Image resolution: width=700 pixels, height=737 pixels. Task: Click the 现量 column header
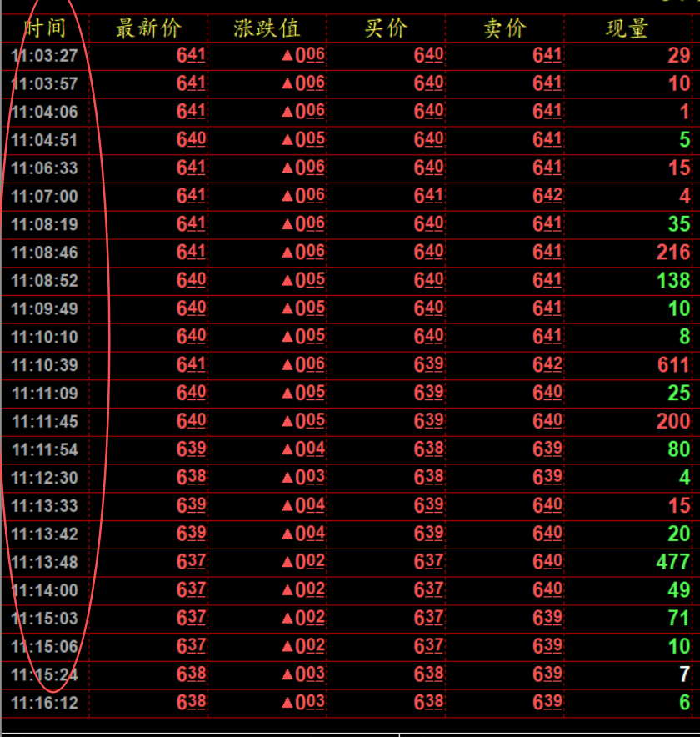click(627, 28)
